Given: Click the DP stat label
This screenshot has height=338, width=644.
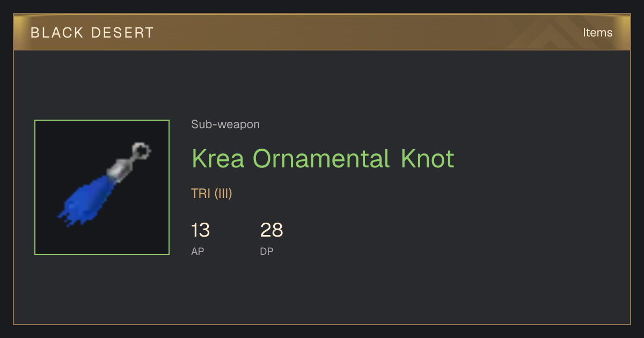Looking at the screenshot, I should click(x=267, y=251).
